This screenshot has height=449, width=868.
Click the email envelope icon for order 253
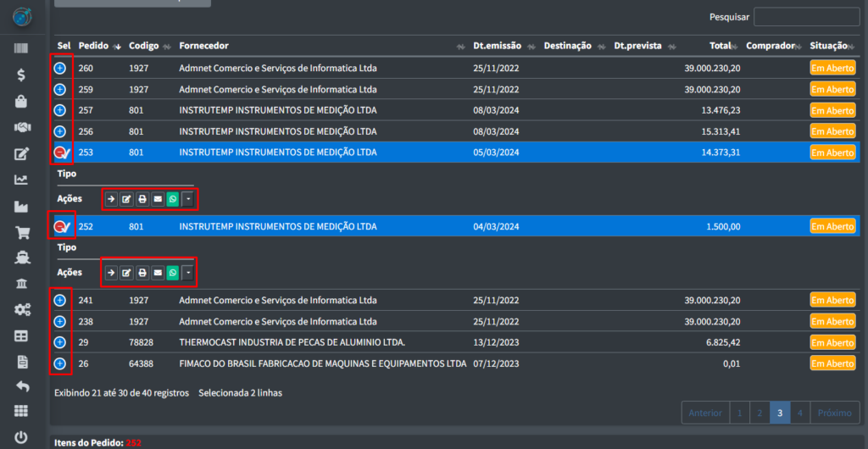point(158,199)
